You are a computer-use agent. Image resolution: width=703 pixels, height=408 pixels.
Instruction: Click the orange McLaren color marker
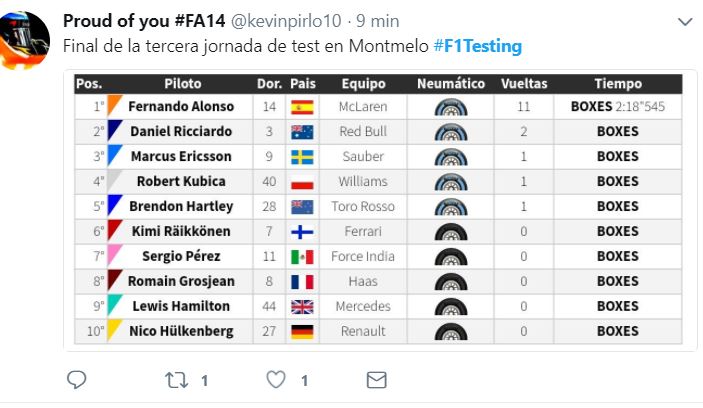[114, 106]
